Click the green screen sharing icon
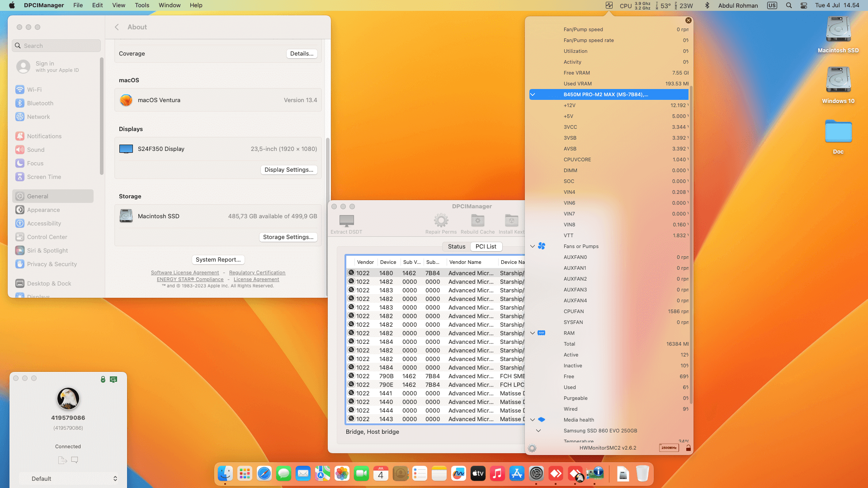 [x=113, y=380]
